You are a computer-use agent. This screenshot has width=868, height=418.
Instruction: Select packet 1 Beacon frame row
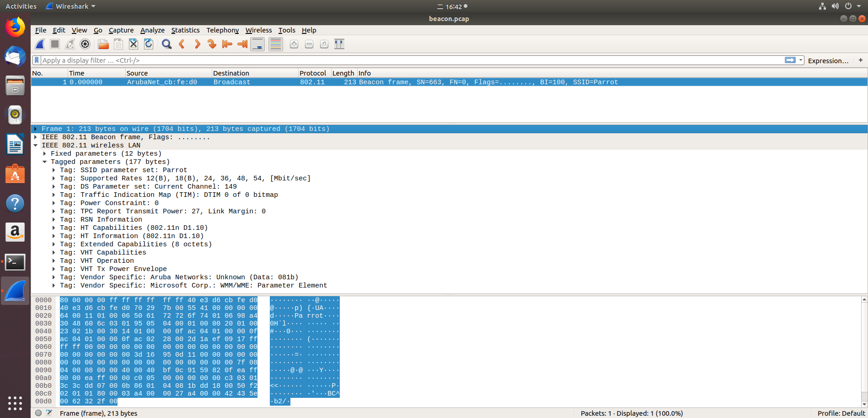pos(449,82)
